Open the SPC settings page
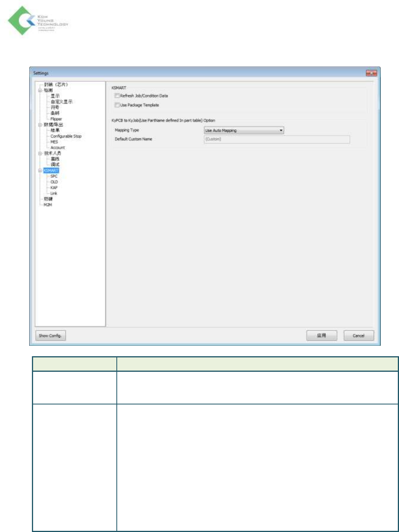399x532 pixels. point(54,176)
